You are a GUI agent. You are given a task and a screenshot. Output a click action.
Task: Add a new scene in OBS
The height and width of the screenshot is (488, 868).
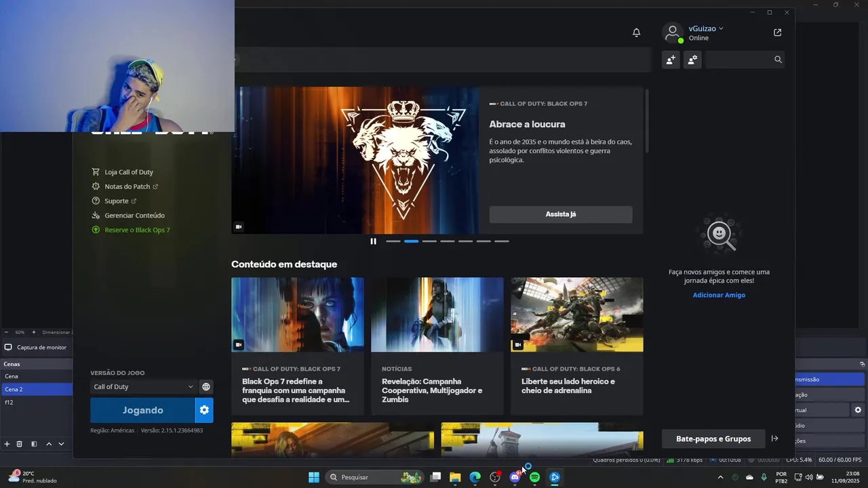[7, 444]
